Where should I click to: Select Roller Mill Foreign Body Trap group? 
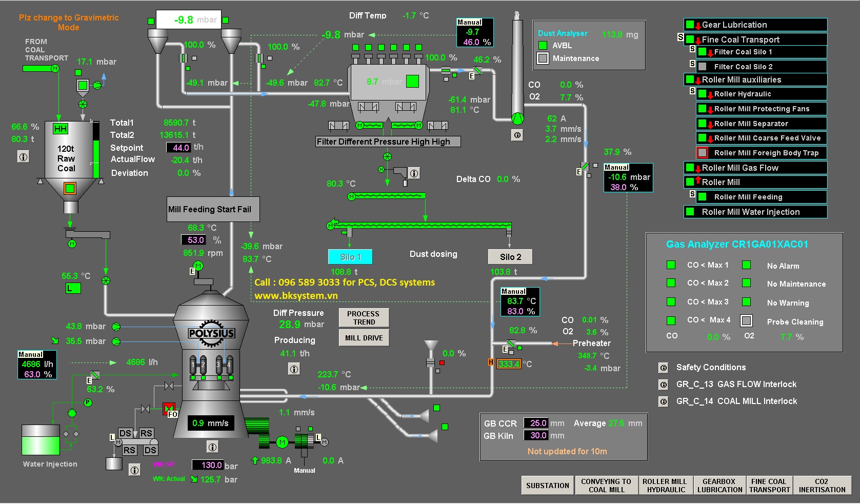coord(762,153)
